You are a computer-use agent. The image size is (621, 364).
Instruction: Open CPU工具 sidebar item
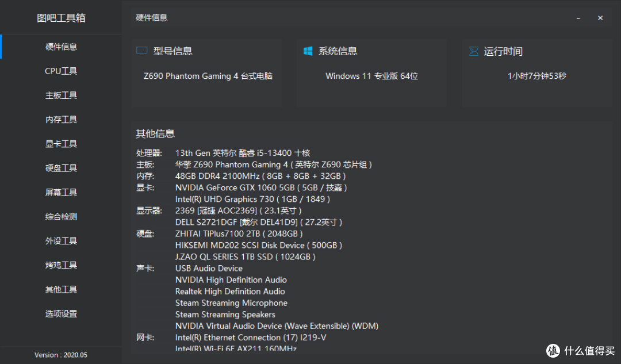tap(61, 71)
